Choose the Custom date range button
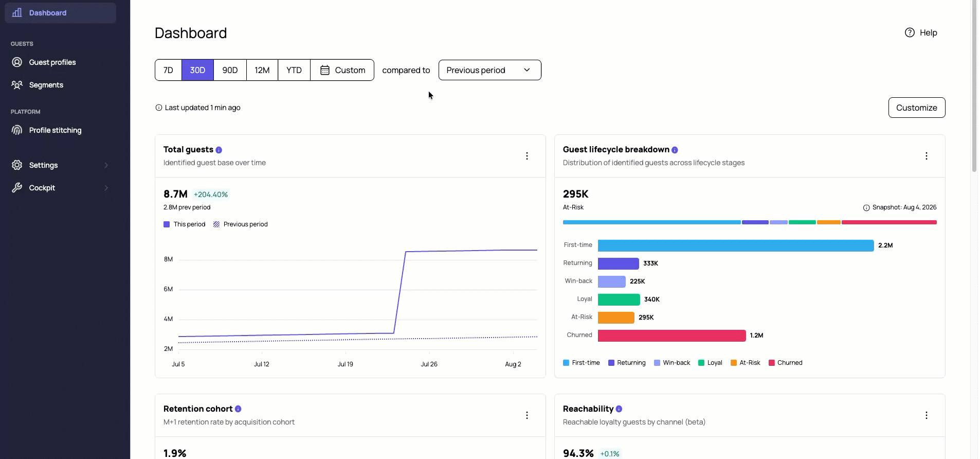Screen dimensions: 980x459 [342, 70]
